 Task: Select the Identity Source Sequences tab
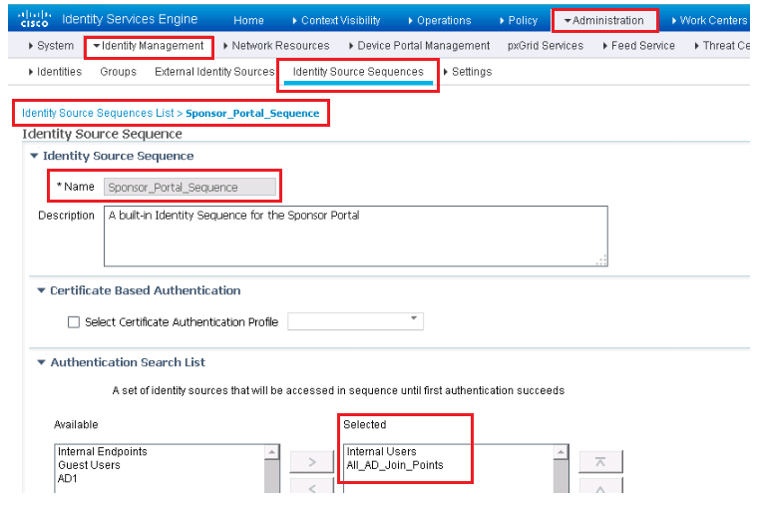pyautogui.click(x=358, y=72)
